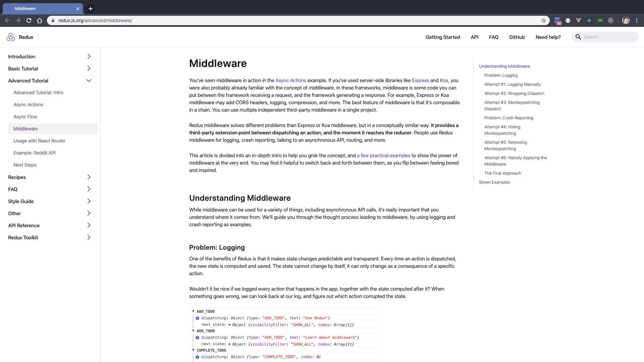Click the green CORS extension icon

600,20
